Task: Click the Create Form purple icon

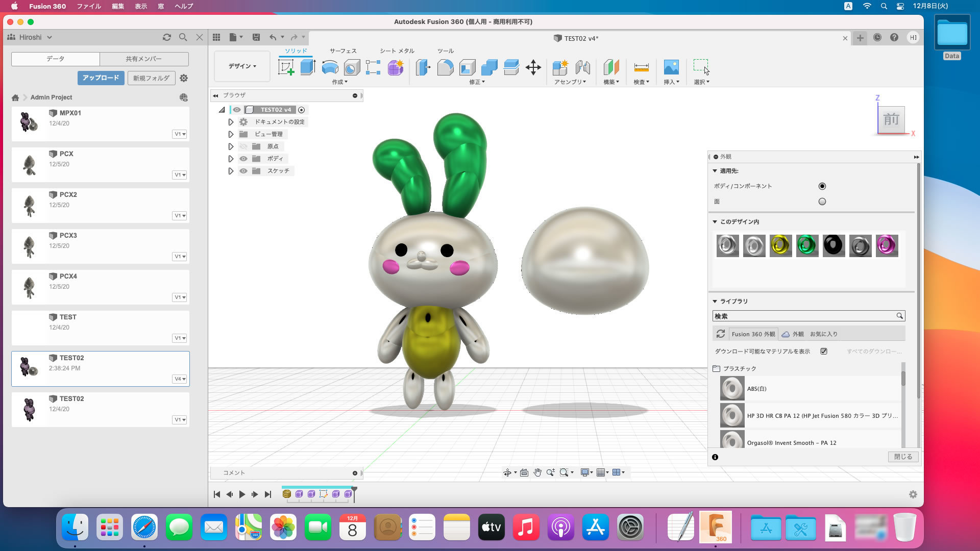Action: 395,67
